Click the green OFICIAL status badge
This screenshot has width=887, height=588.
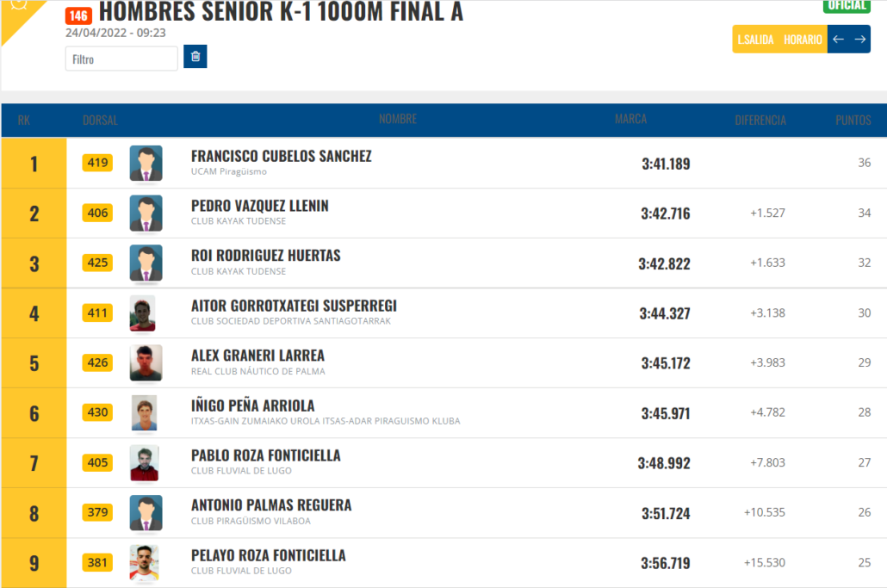click(x=847, y=6)
